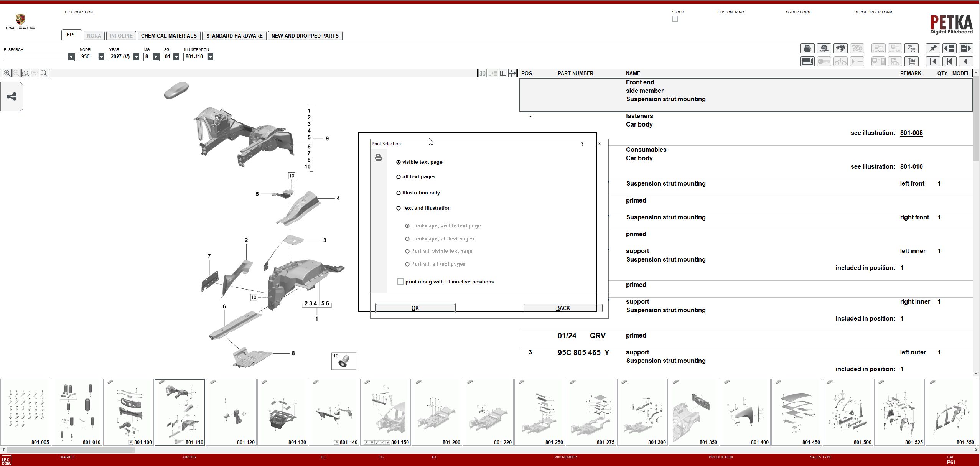Select 'Text and illustration' option
This screenshot has width=980, height=466.
tap(423, 208)
